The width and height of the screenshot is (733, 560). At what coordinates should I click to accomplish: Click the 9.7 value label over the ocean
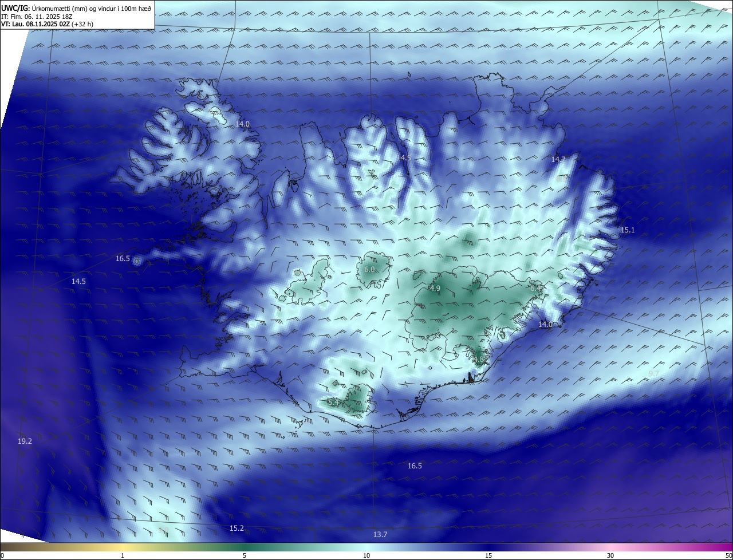point(653,373)
